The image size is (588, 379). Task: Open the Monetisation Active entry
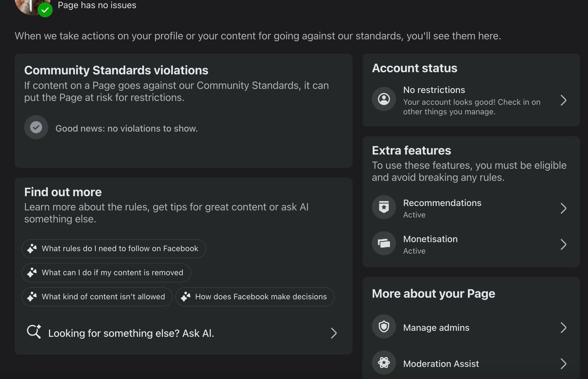click(x=471, y=244)
